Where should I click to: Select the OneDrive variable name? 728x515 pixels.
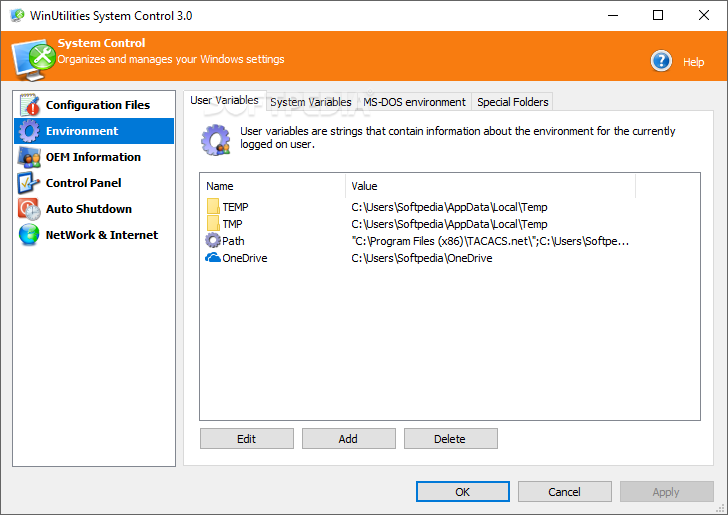(245, 258)
